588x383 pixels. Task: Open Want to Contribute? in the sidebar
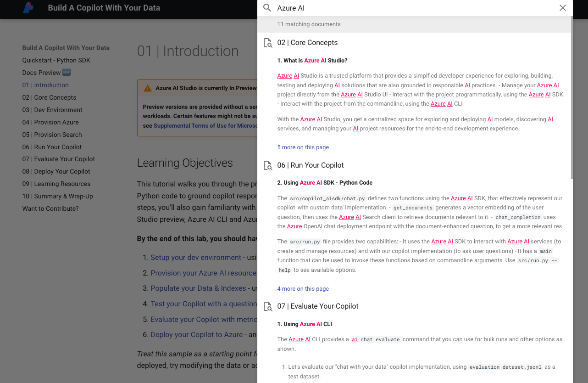coord(50,208)
